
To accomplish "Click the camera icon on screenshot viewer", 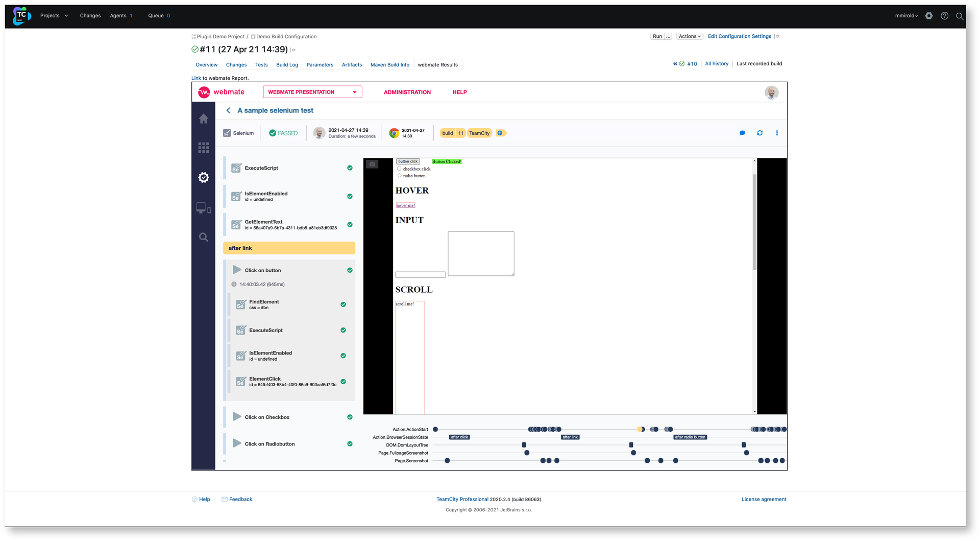I will (x=372, y=164).
